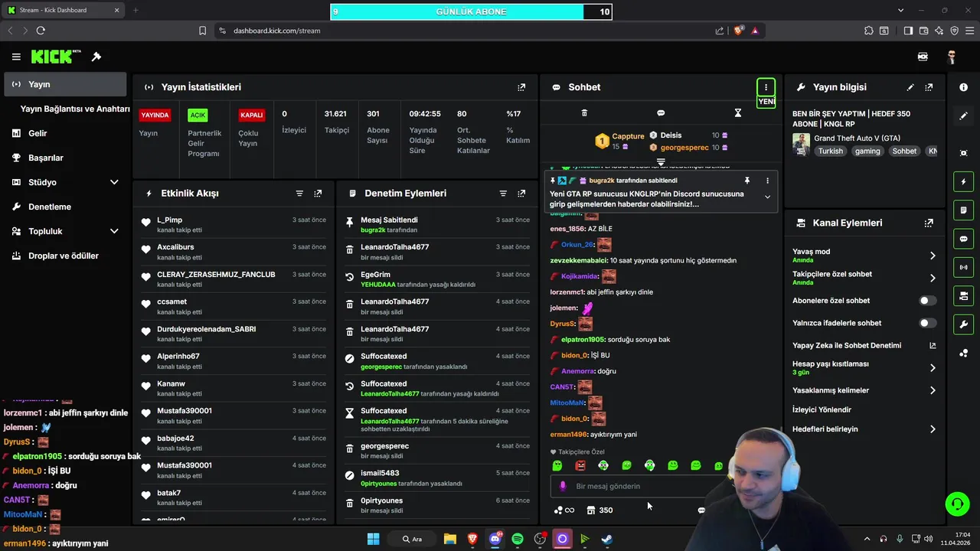Open Sohbet panel three-dot menu
Image resolution: width=980 pixels, height=551 pixels.
766,87
